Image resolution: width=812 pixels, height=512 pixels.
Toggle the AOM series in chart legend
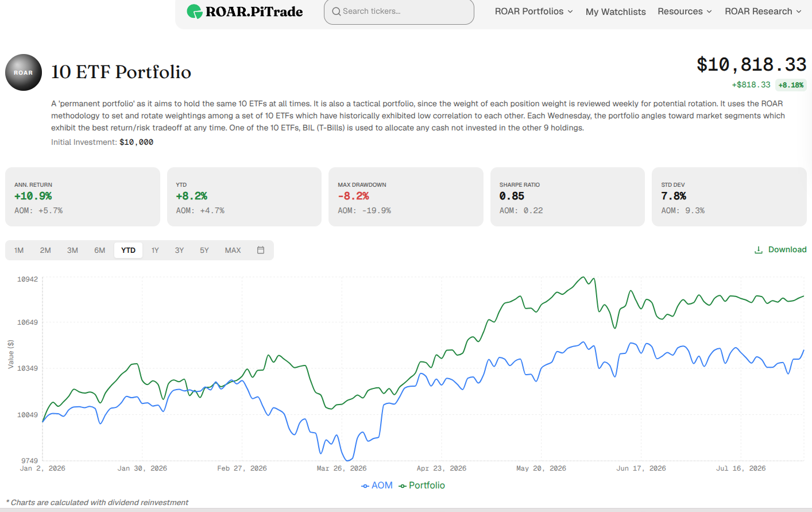(377, 486)
